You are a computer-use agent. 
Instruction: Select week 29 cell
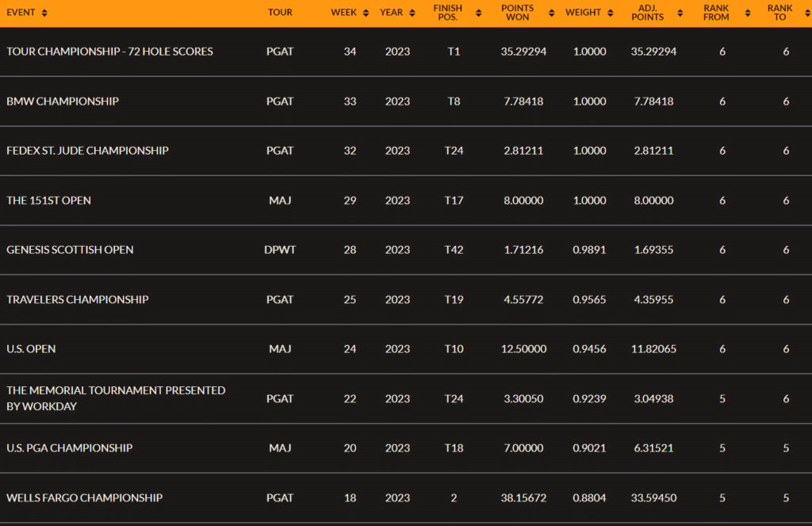(x=350, y=200)
